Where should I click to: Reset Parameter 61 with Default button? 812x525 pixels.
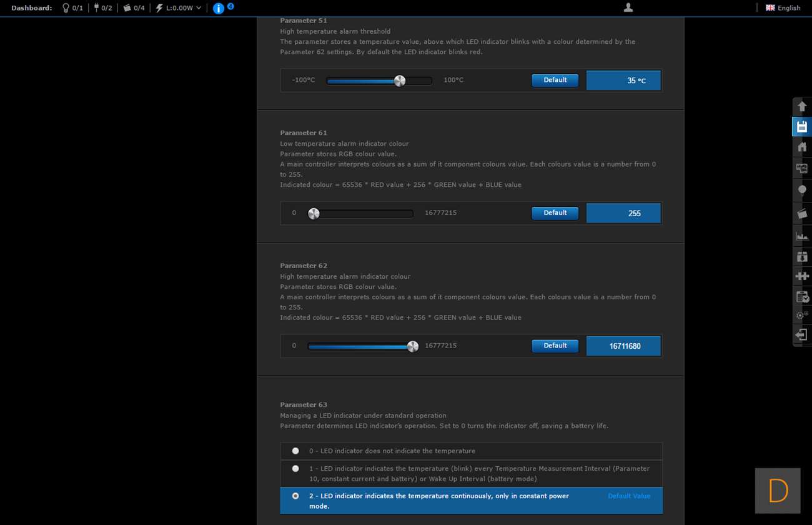click(x=555, y=213)
